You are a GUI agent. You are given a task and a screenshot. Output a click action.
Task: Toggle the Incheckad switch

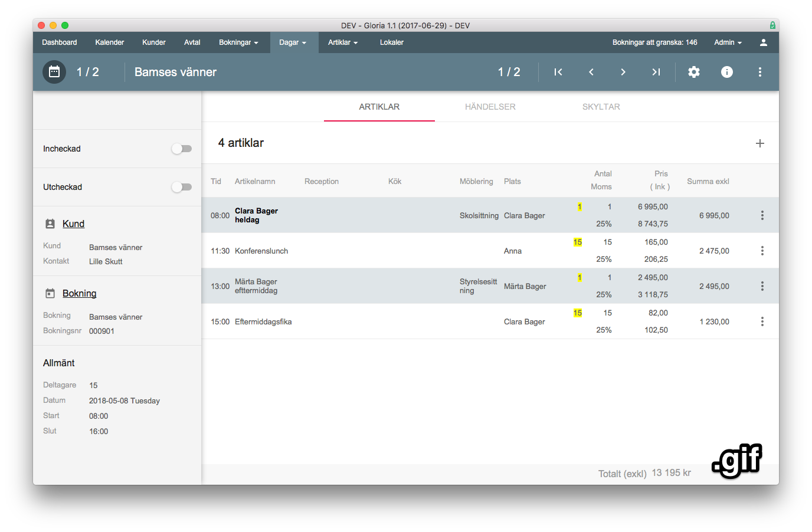pos(182,149)
